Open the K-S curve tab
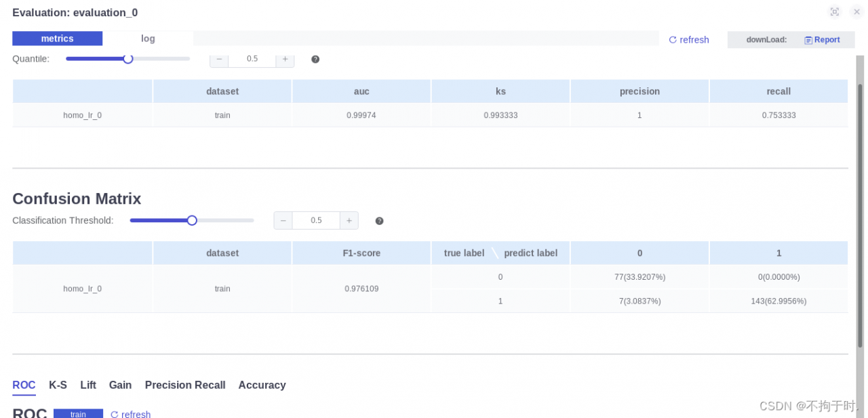This screenshot has width=868, height=418. point(58,385)
